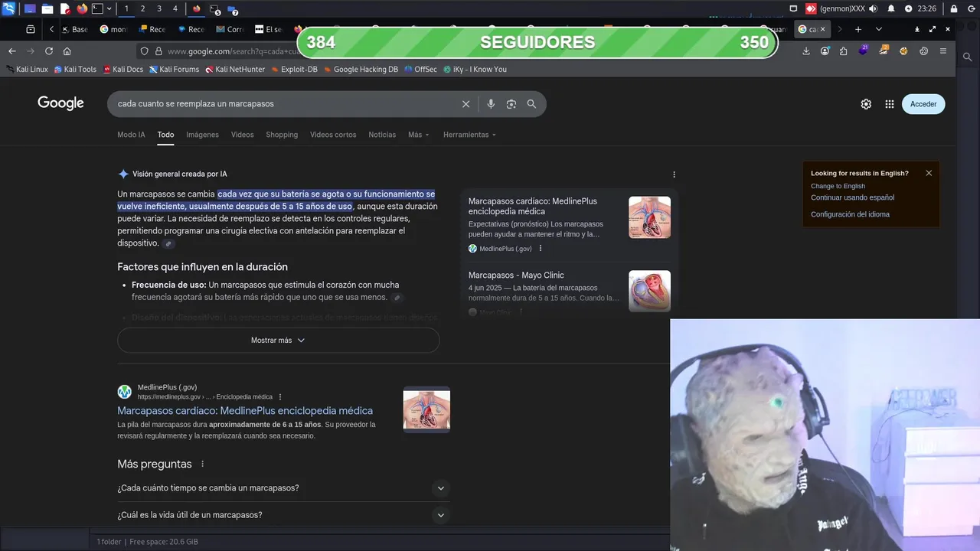Click 'Change to English' link

(838, 186)
